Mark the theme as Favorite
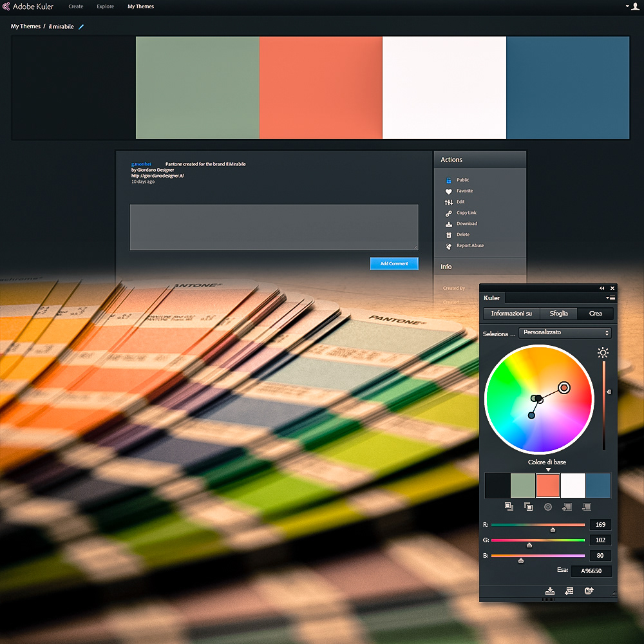Screen dimensions: 644x644 click(x=448, y=191)
